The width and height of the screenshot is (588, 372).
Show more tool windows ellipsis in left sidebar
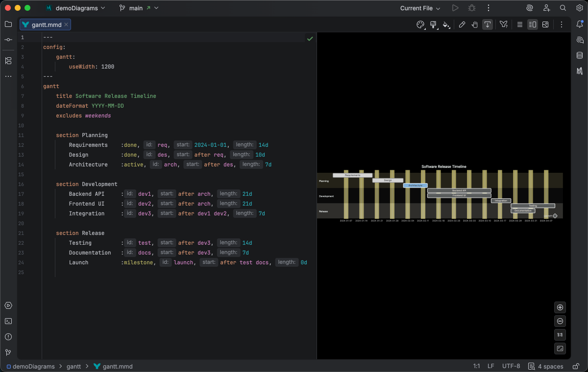click(x=8, y=76)
